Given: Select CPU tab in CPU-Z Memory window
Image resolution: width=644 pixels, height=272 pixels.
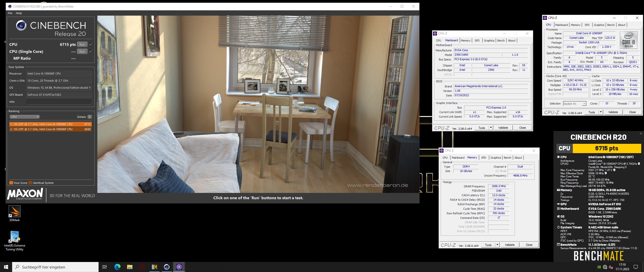Looking at the screenshot, I should pos(445,158).
